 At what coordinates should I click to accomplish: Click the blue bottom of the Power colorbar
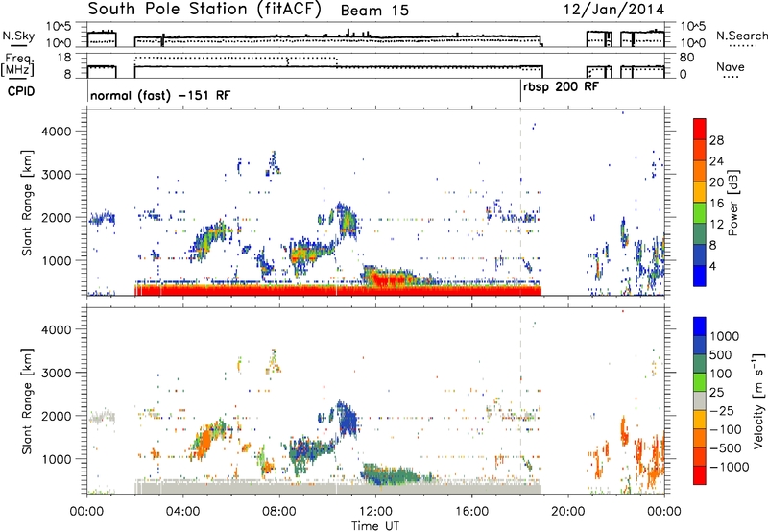click(x=700, y=276)
